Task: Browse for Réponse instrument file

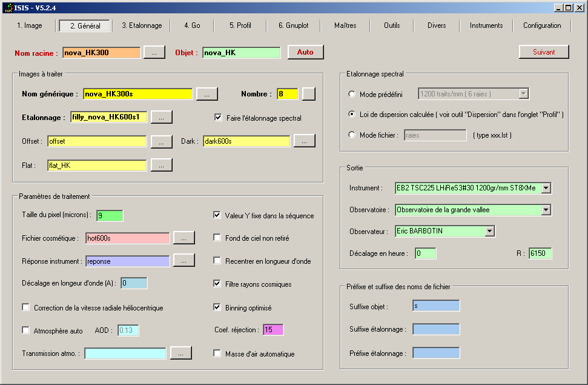Action: 183,261
